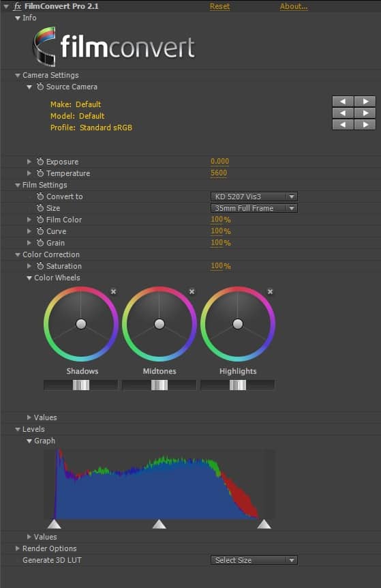Image resolution: width=381 pixels, height=588 pixels.
Task: Click the fx effect toggle icon
Action: (17, 6)
